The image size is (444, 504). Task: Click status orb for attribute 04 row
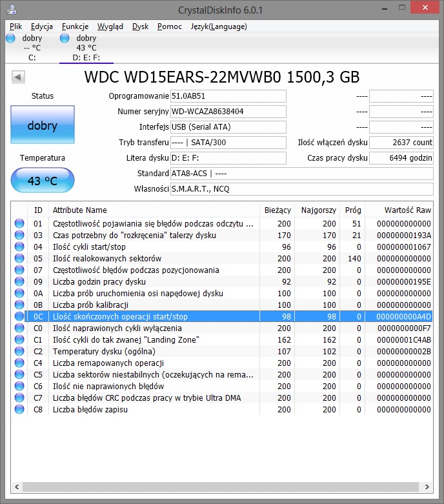(19, 247)
